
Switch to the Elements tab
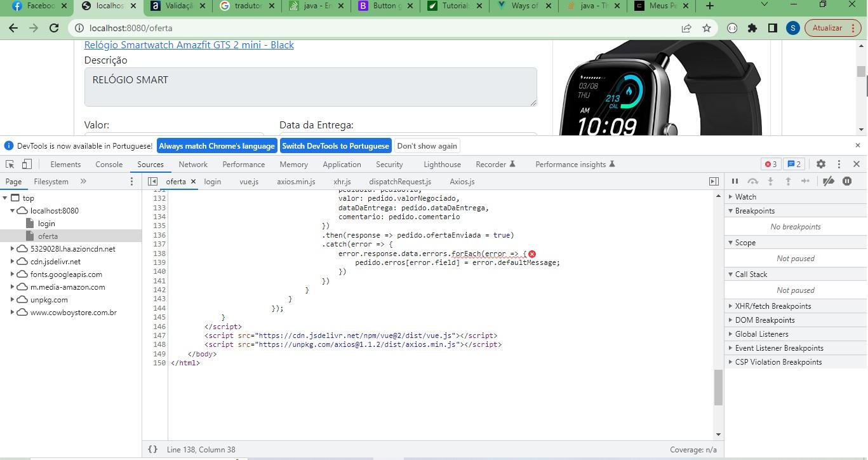click(x=65, y=164)
